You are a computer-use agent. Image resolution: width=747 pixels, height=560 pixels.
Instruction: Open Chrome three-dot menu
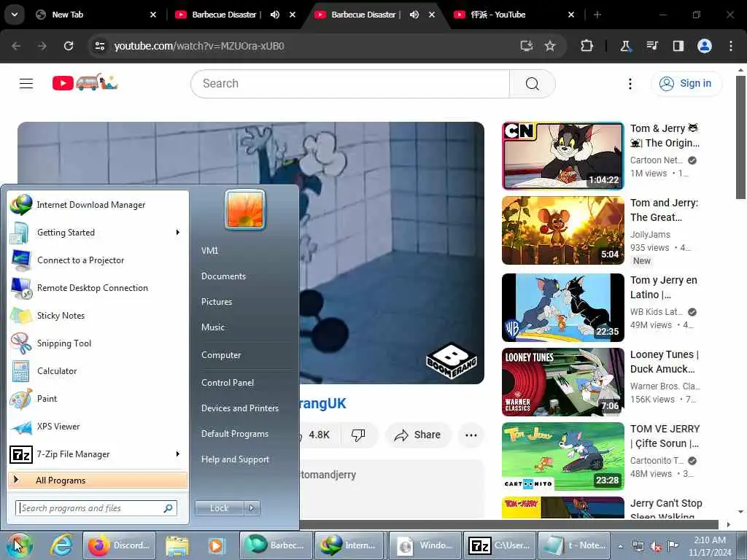pos(731,46)
